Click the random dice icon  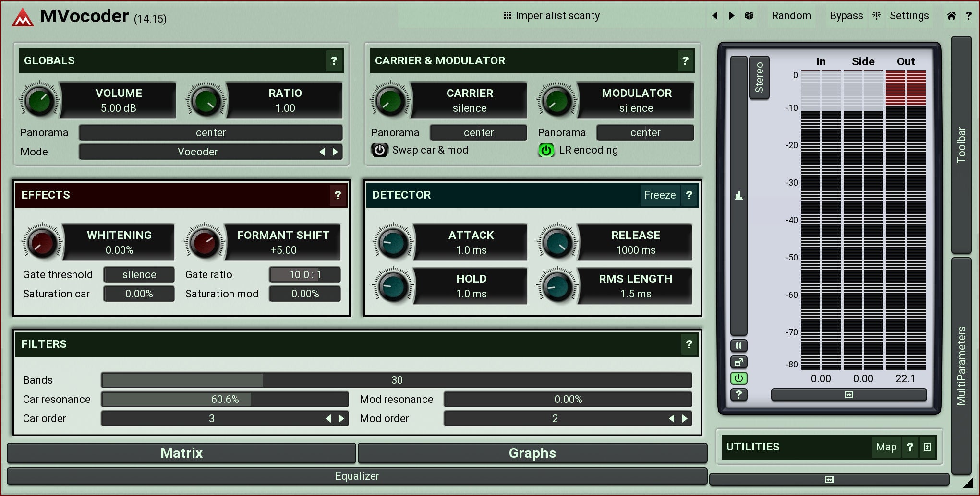coord(749,16)
